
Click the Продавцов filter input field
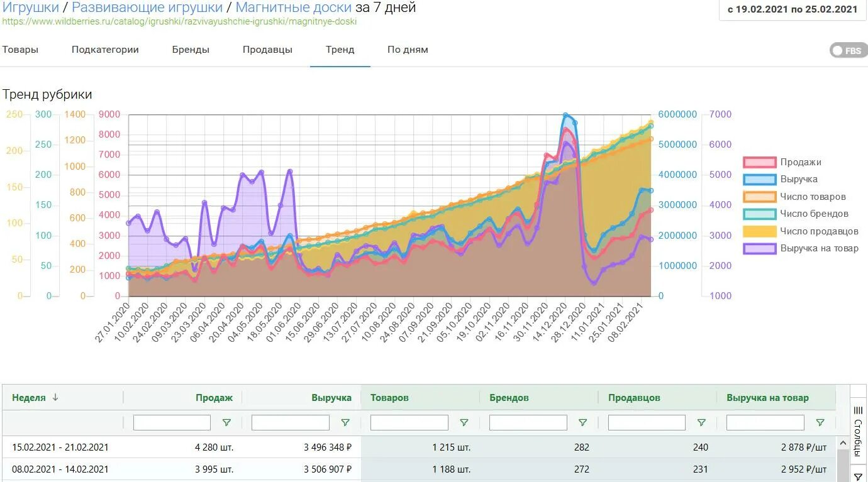tap(647, 423)
